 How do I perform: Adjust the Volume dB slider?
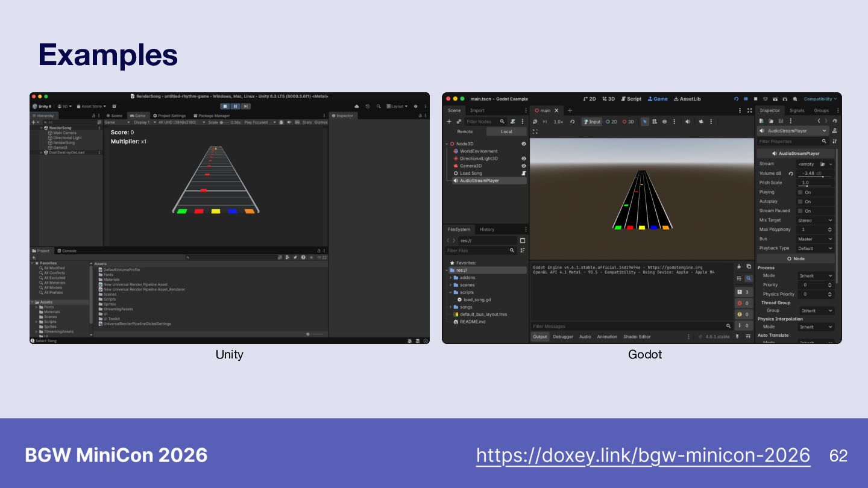pyautogui.click(x=814, y=177)
